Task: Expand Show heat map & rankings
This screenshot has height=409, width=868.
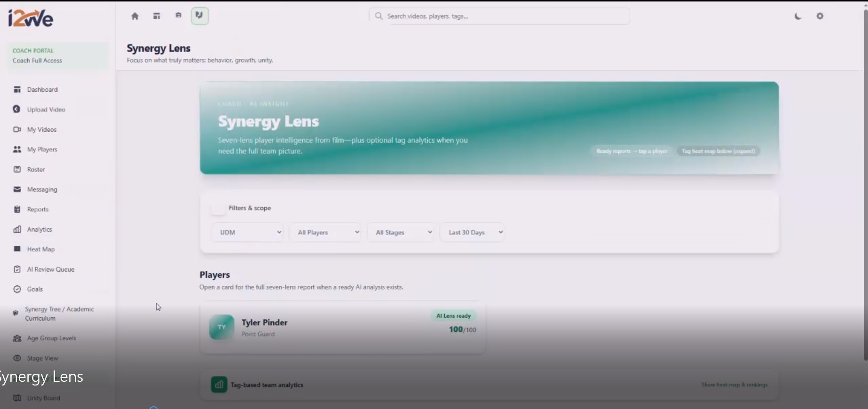Action: click(734, 385)
